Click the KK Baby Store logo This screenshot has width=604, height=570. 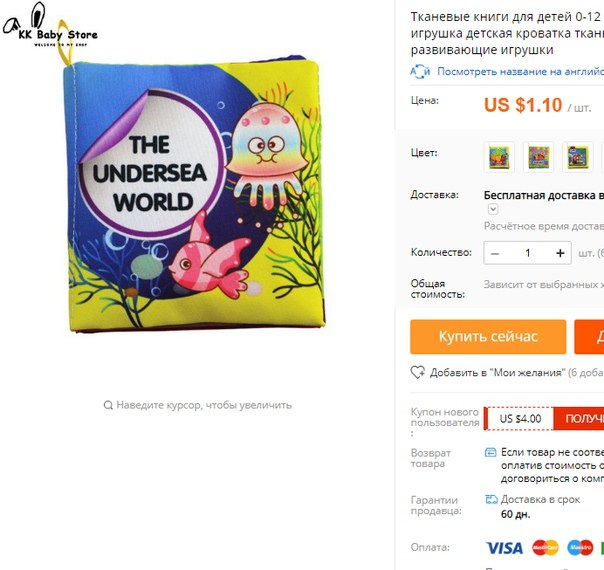click(x=50, y=25)
